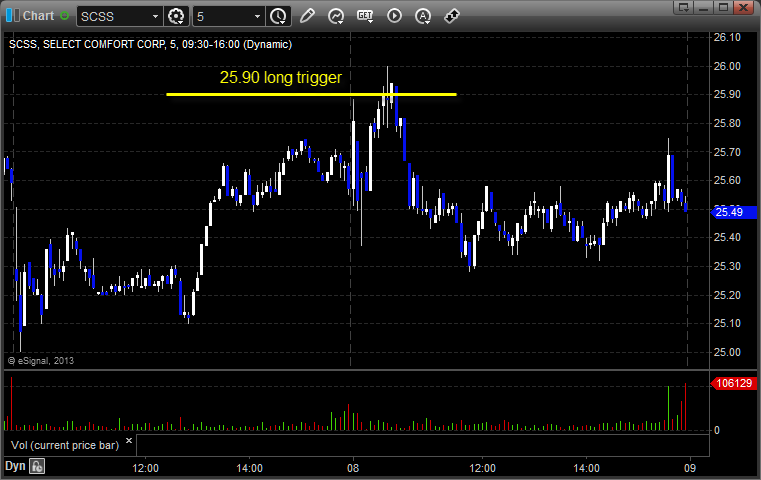Click the red 106129 volume marker
Viewport: 761px width, 480px height.
click(733, 383)
